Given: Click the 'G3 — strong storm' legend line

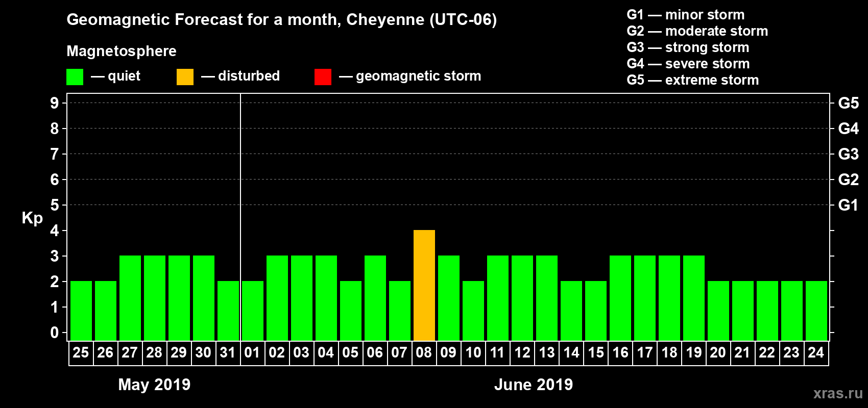Looking at the screenshot, I should click(x=688, y=47).
